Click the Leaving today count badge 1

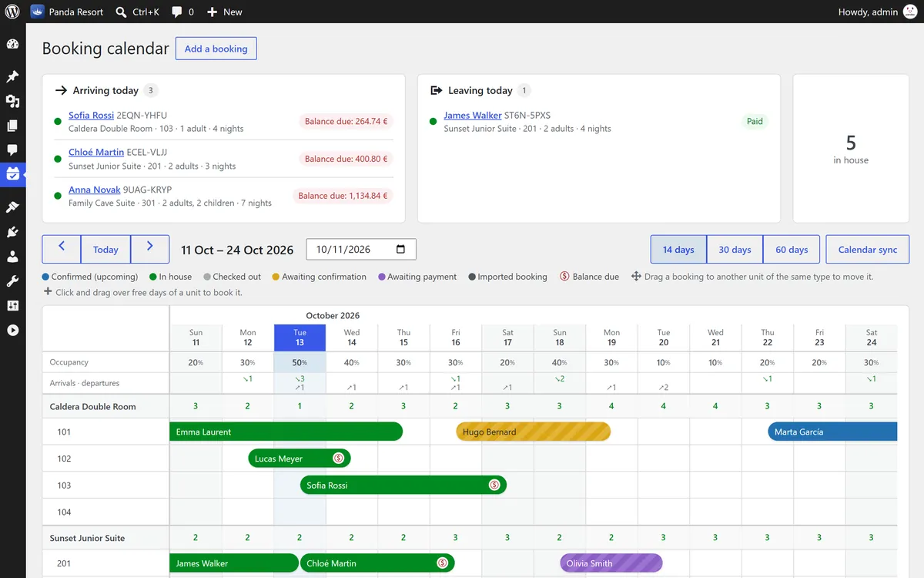coord(524,90)
